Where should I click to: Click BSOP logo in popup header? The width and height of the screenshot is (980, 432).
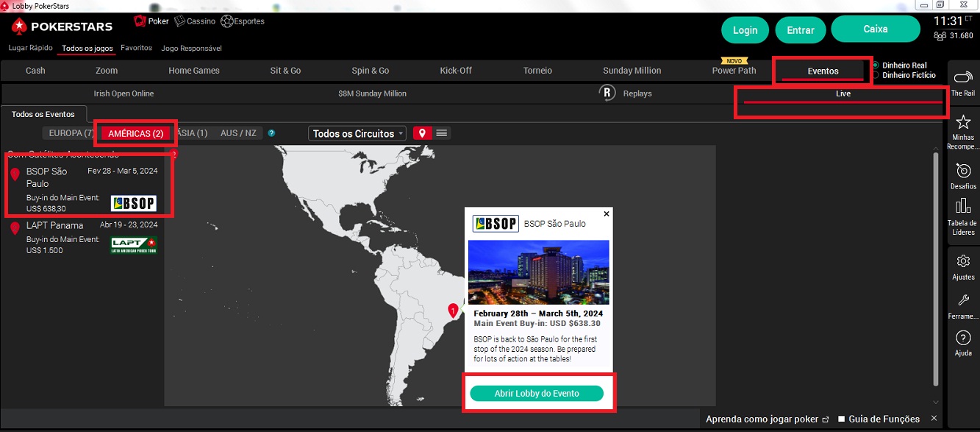click(496, 224)
